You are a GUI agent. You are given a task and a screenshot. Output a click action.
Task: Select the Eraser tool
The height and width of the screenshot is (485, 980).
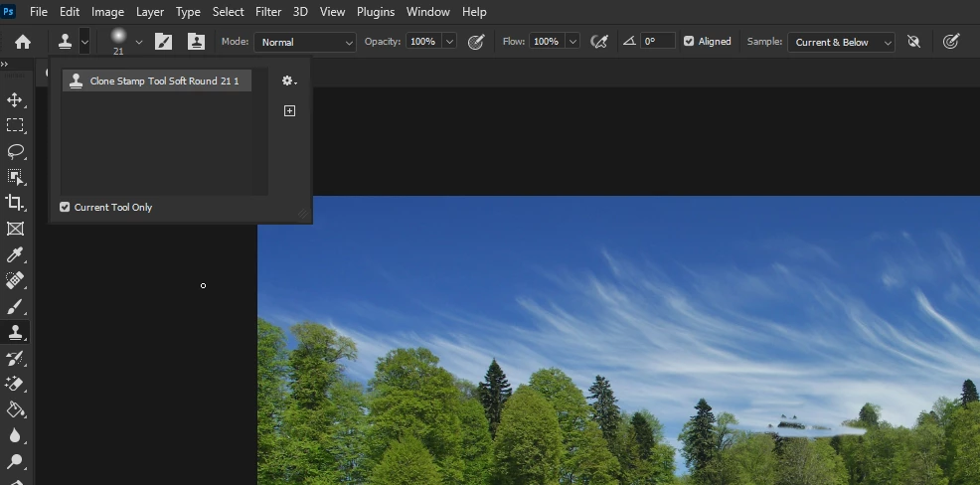tap(15, 384)
